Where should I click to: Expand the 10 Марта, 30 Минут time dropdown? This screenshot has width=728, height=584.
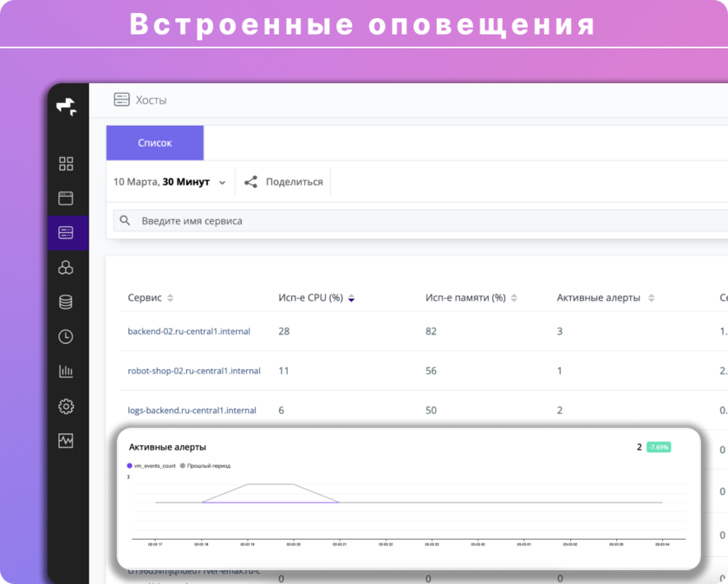(x=170, y=182)
